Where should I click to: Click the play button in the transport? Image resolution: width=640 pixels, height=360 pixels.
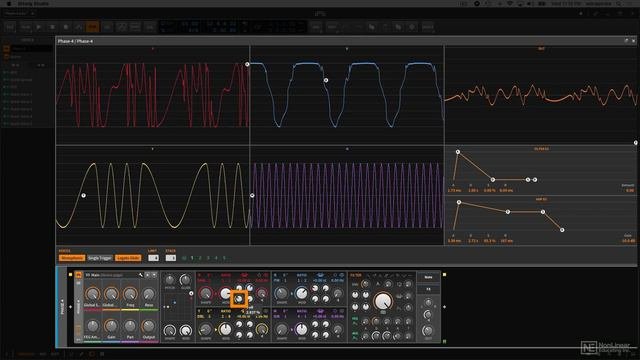click(x=39, y=27)
